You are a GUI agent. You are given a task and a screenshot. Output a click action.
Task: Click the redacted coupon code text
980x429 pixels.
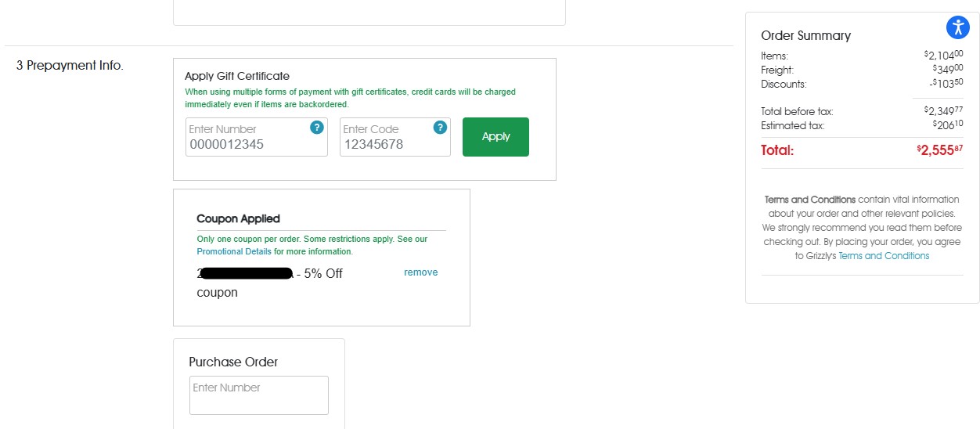(x=247, y=274)
